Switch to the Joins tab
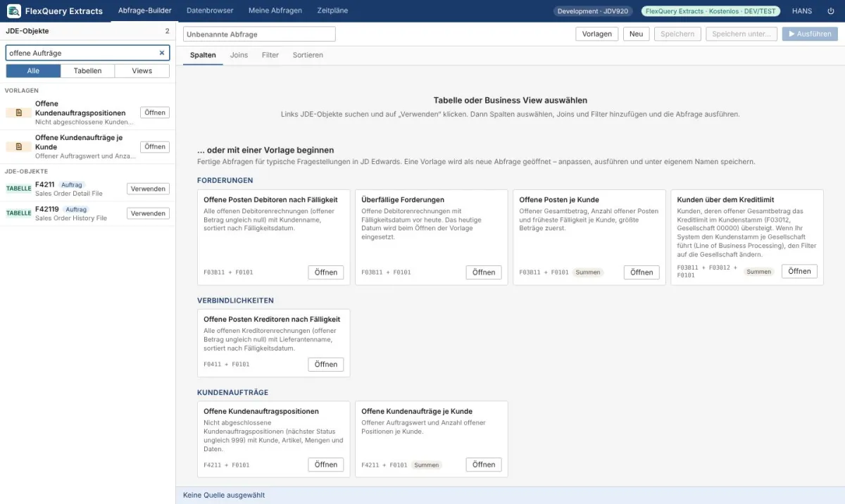 239,55
